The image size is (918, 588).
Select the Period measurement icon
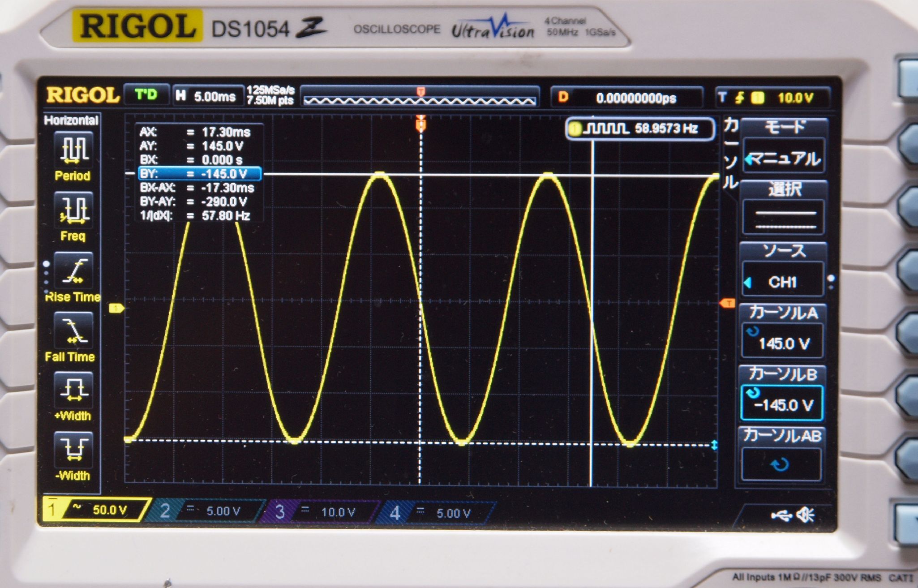[73, 150]
